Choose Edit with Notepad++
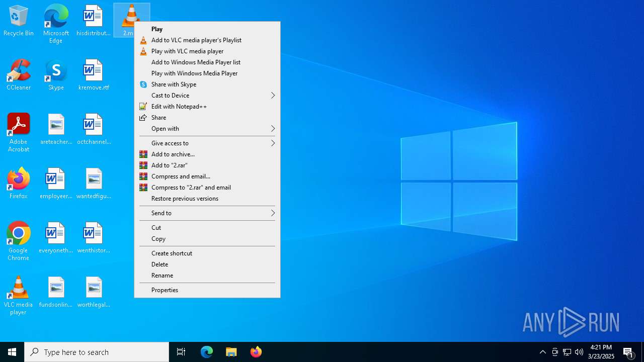The height and width of the screenshot is (362, 644). coord(207,107)
